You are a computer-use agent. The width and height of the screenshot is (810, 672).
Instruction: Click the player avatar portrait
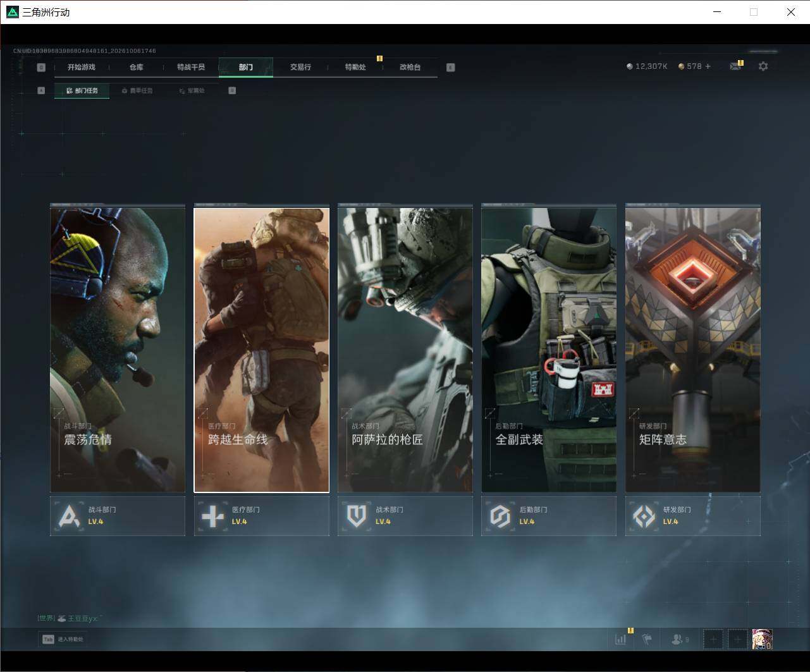pos(762,639)
